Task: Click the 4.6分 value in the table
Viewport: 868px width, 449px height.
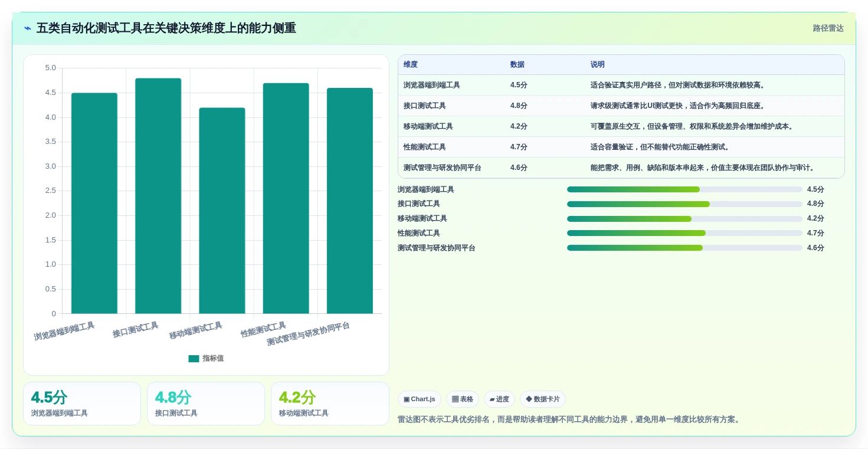Action: 519,168
